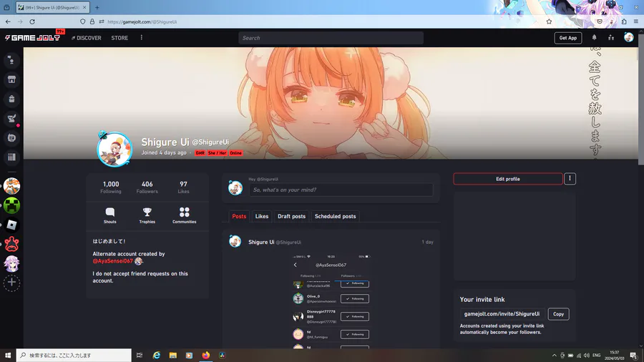Open the top sidebar icon above store
The height and width of the screenshot is (362, 644).
click(x=11, y=60)
